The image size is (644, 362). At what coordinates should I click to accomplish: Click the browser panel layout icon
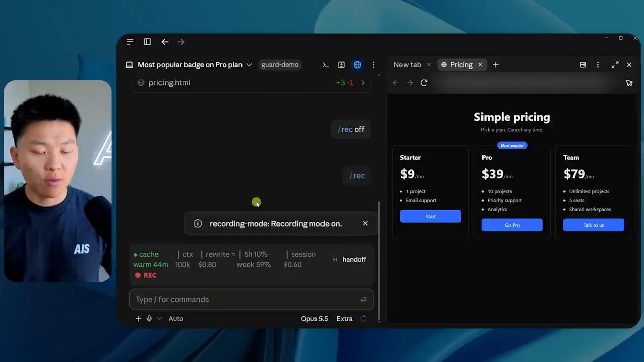(583, 65)
